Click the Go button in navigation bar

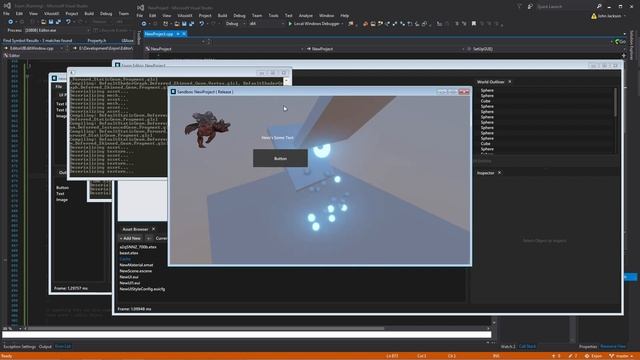coord(620,42)
